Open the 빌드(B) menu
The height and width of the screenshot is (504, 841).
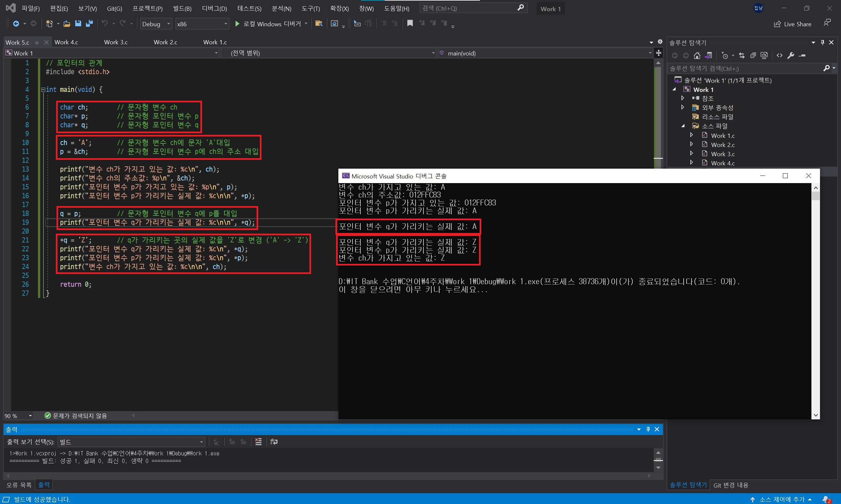click(182, 9)
